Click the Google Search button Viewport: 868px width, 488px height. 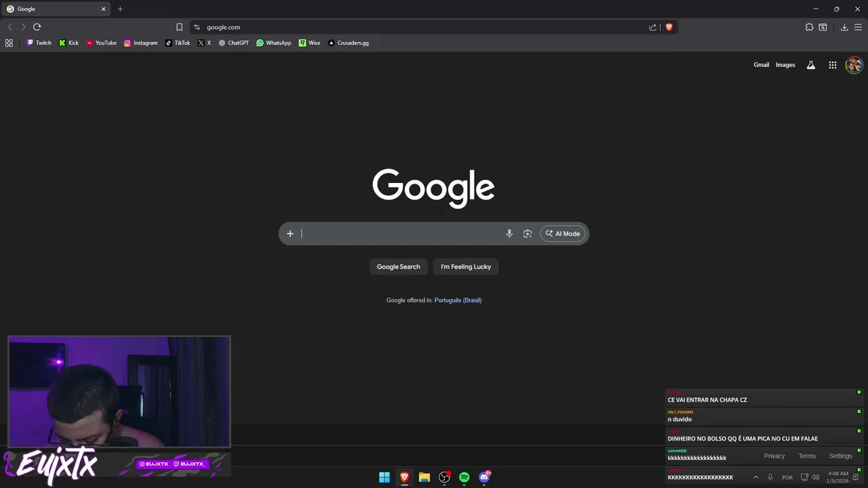[x=399, y=266]
